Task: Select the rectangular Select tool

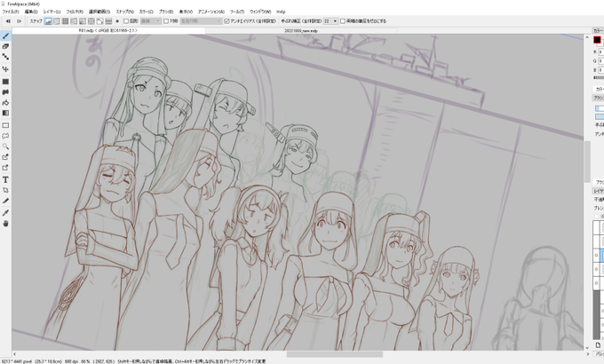Action: [x=5, y=125]
